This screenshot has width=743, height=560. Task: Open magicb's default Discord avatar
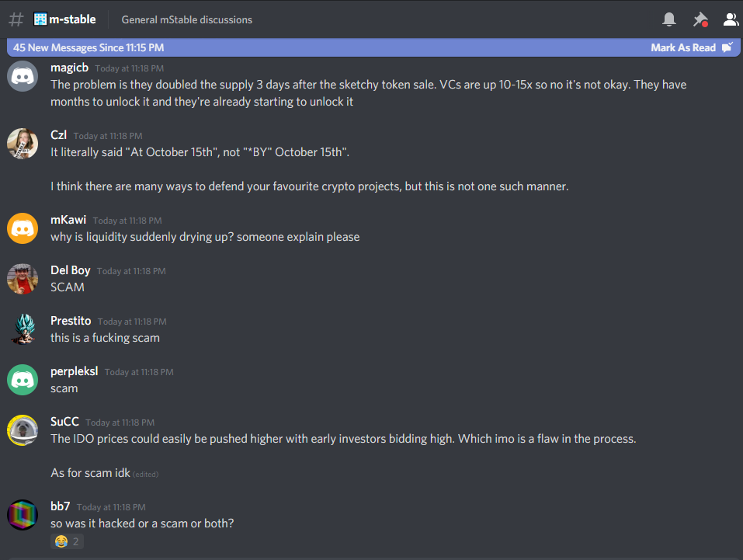pyautogui.click(x=23, y=76)
